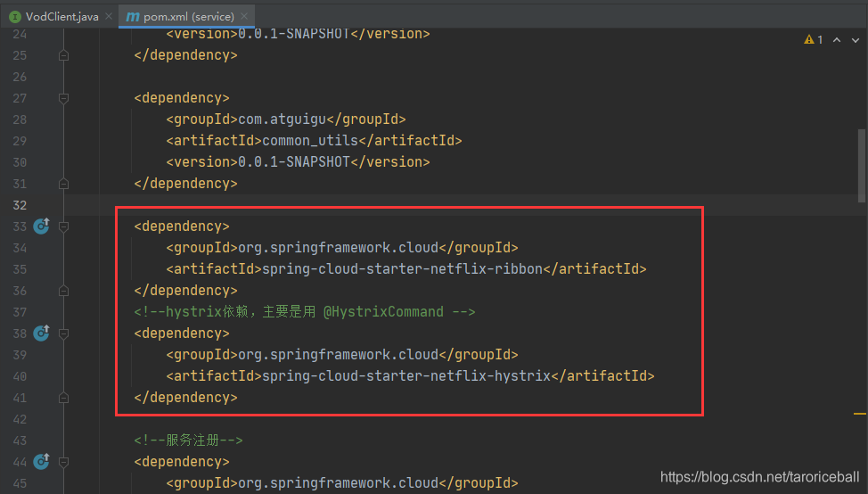Click the gutter dependency icon on line 38
868x494 pixels.
pos(42,333)
